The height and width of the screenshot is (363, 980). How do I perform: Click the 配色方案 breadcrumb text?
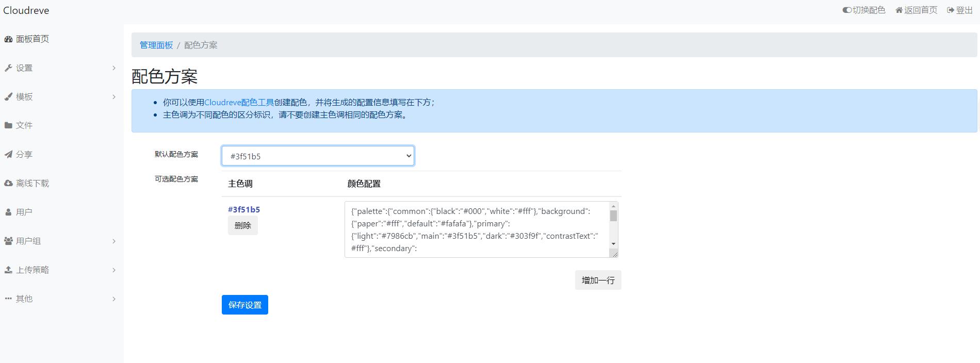click(201, 45)
